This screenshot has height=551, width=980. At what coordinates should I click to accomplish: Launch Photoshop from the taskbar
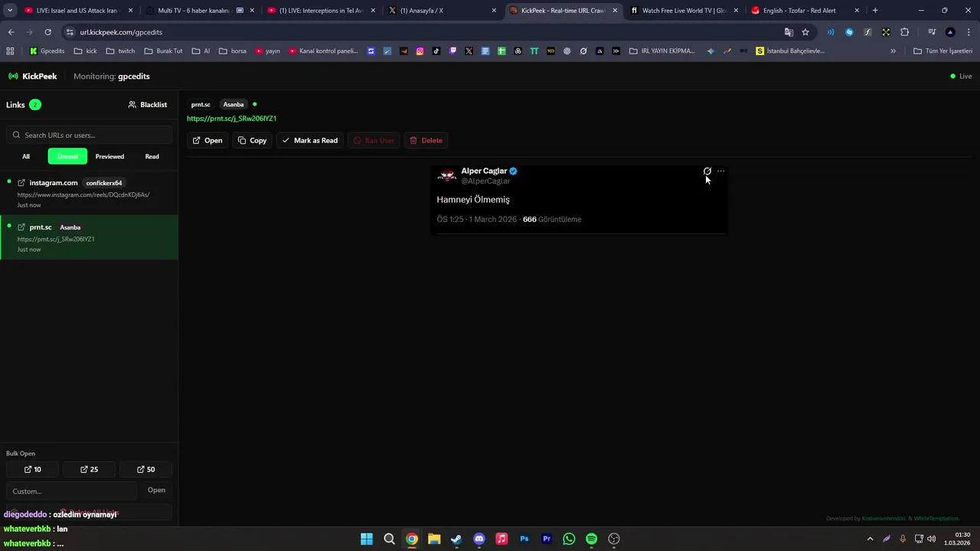(x=524, y=539)
